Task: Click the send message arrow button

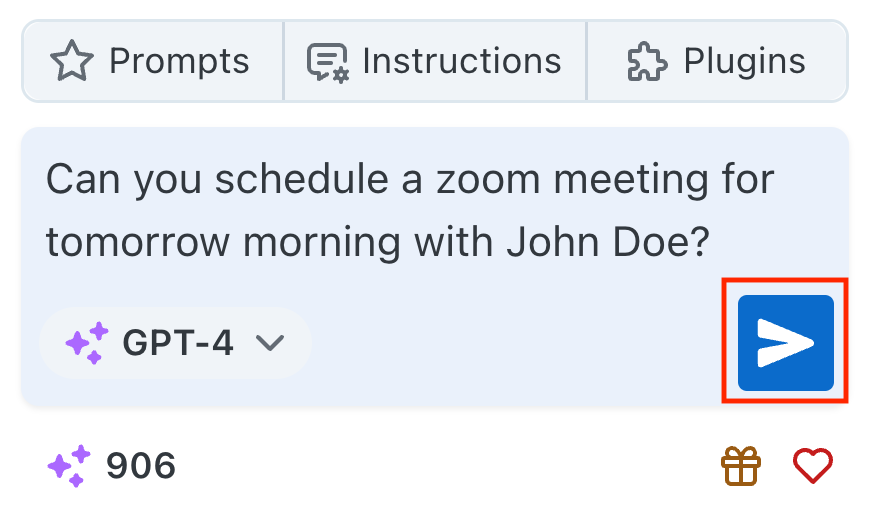Action: point(785,343)
